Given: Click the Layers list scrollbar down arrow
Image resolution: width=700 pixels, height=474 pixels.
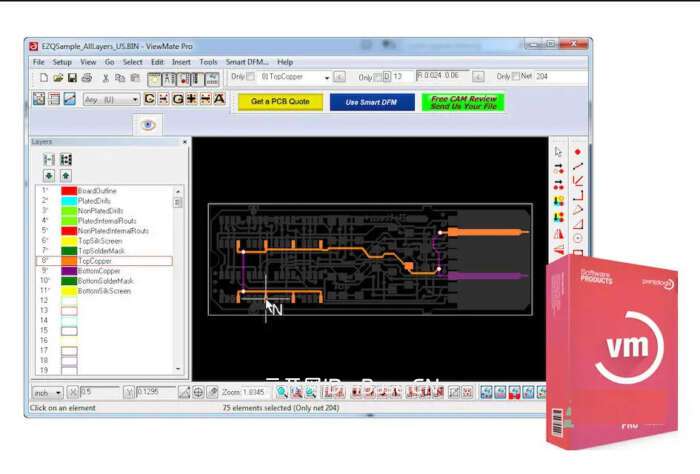Looking at the screenshot, I should 178,369.
